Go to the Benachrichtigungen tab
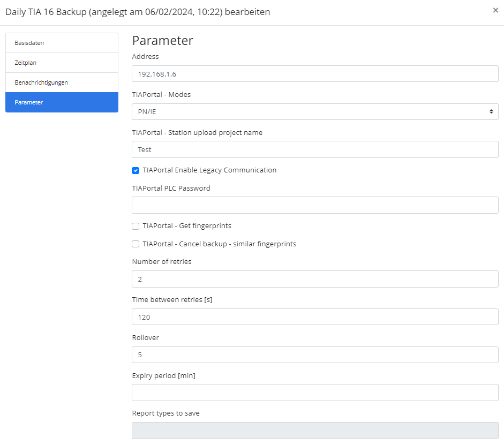This screenshot has width=504, height=445. click(62, 82)
